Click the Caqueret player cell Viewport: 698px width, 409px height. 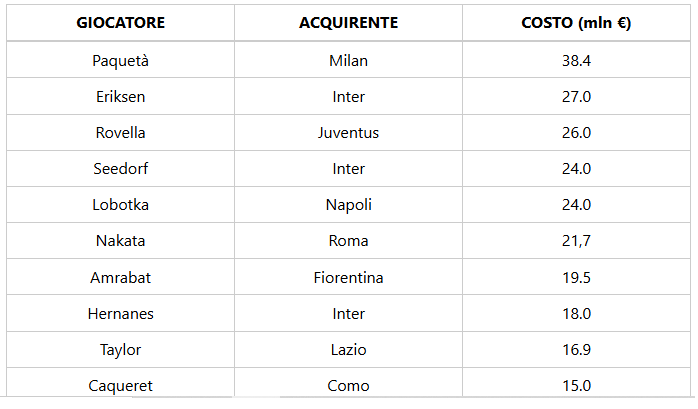[121, 385]
